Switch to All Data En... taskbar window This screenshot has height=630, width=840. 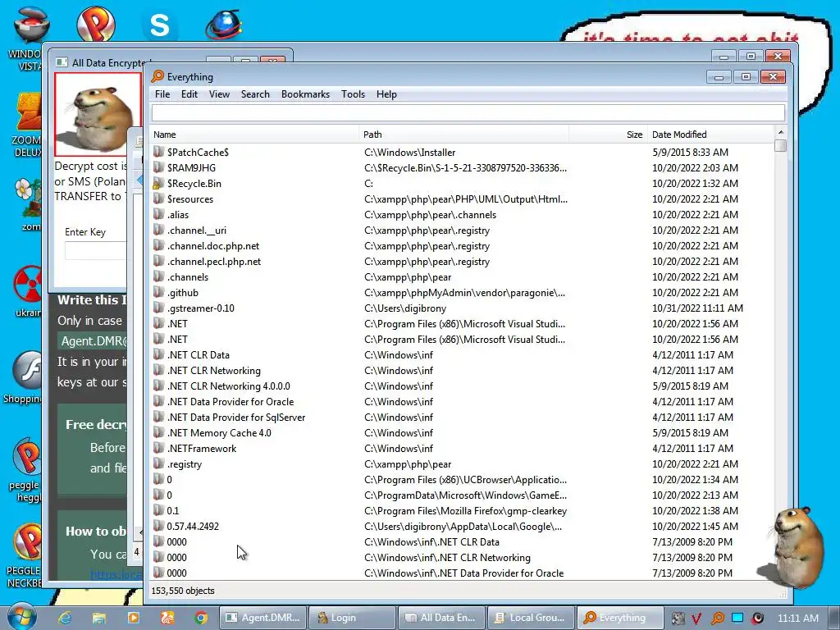click(x=442, y=618)
